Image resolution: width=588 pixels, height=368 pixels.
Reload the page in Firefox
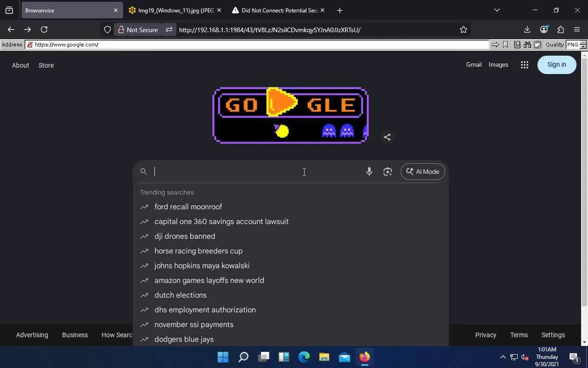point(44,29)
